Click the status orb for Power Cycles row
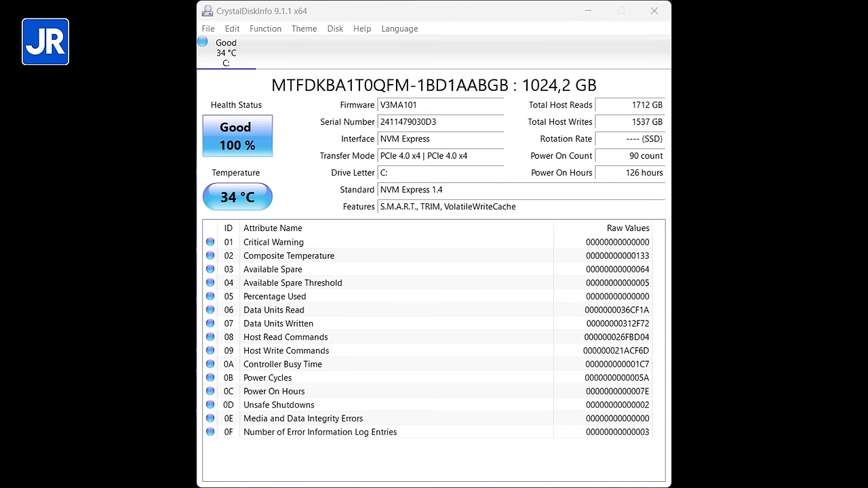 coord(210,378)
